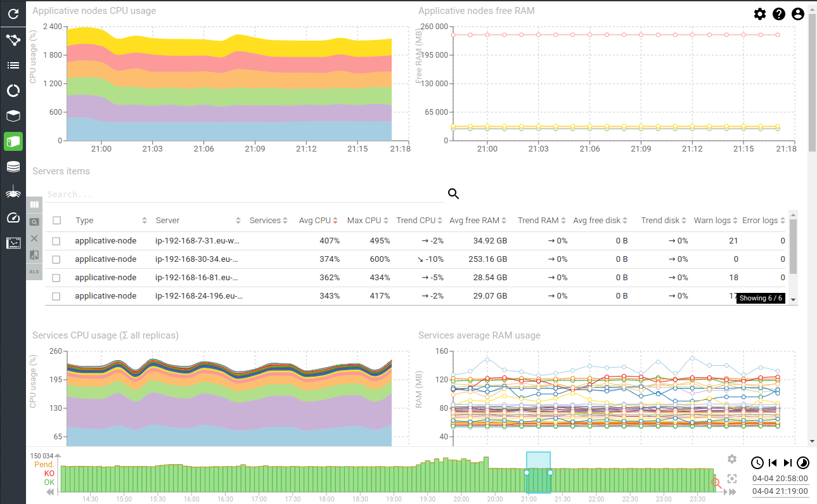The image size is (817, 504).
Task: Sort the table by Max CPU column
Action: tap(368, 221)
